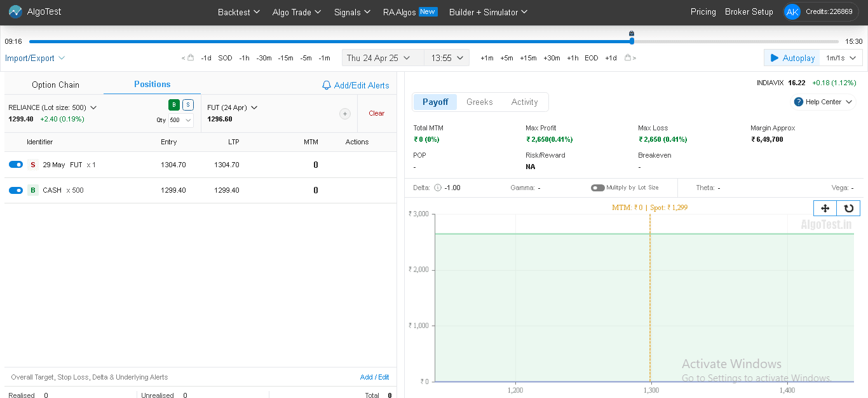Click the Delta info icon
The image size is (868, 398).
[437, 188]
